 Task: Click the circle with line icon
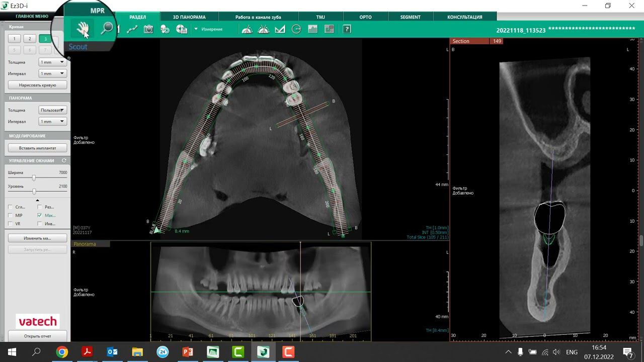[296, 29]
